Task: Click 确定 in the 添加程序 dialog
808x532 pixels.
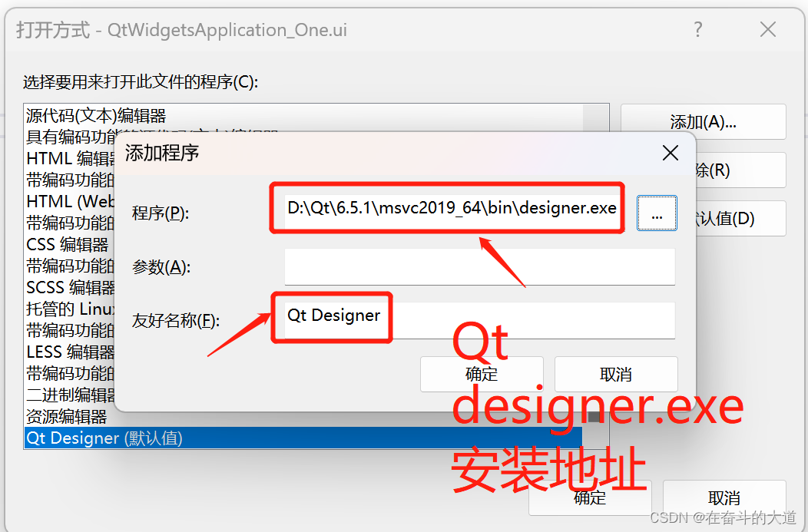Action: (482, 375)
